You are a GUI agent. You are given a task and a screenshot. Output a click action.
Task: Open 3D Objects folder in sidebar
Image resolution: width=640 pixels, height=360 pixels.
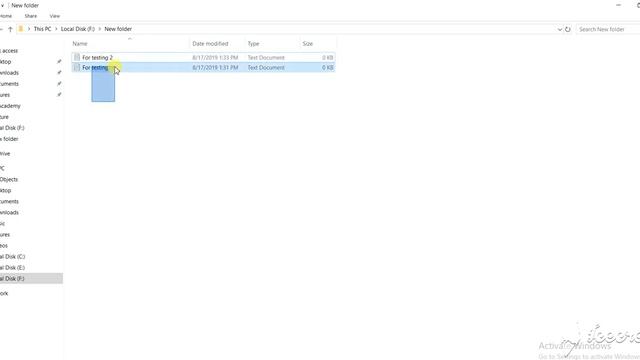pos(9,180)
